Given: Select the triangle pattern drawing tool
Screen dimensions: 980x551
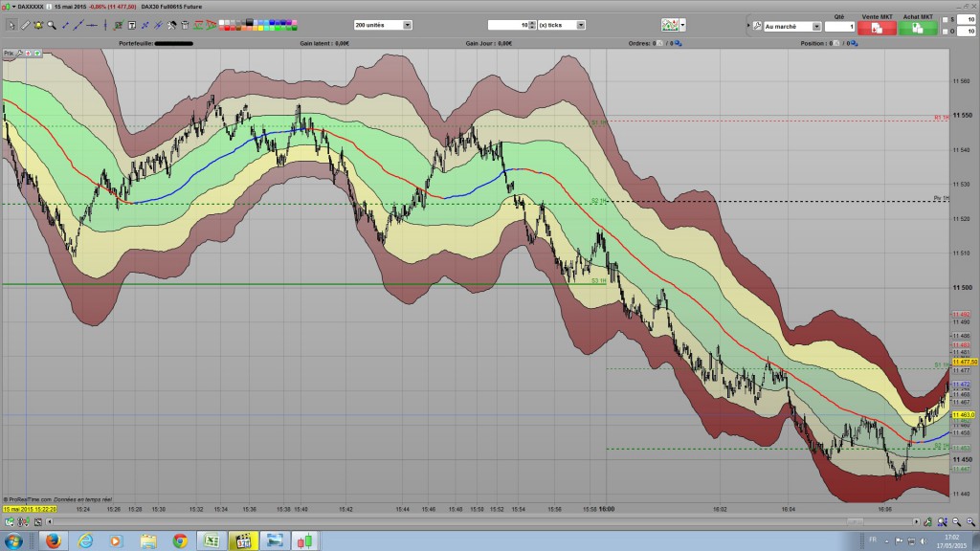Looking at the screenshot, I should [x=212, y=25].
